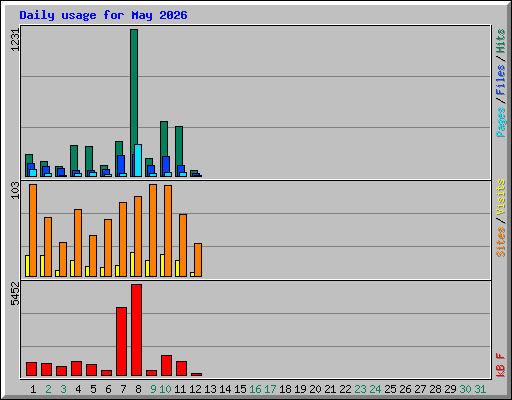
Task: Click day 2 on the x-axis
Action: pos(48,389)
